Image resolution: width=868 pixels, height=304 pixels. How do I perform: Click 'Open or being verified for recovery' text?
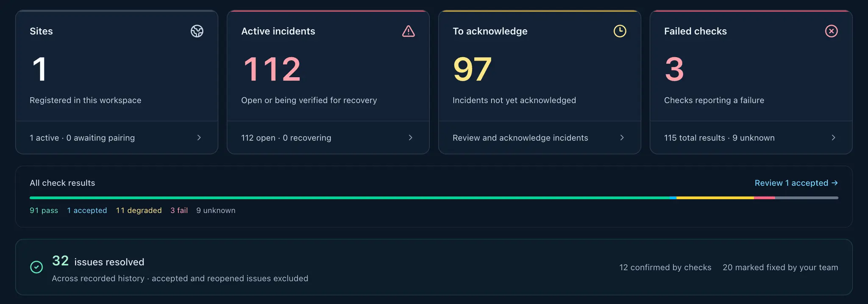(x=309, y=100)
